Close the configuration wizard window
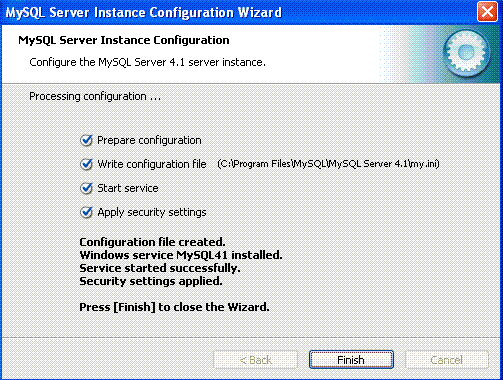 coord(487,12)
